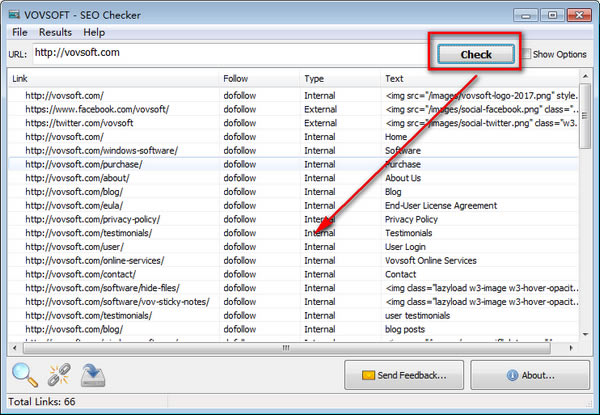Screen dimensions: 600x415
Task: Click the horizontal scrollbar right arrow
Action: [x=571, y=348]
